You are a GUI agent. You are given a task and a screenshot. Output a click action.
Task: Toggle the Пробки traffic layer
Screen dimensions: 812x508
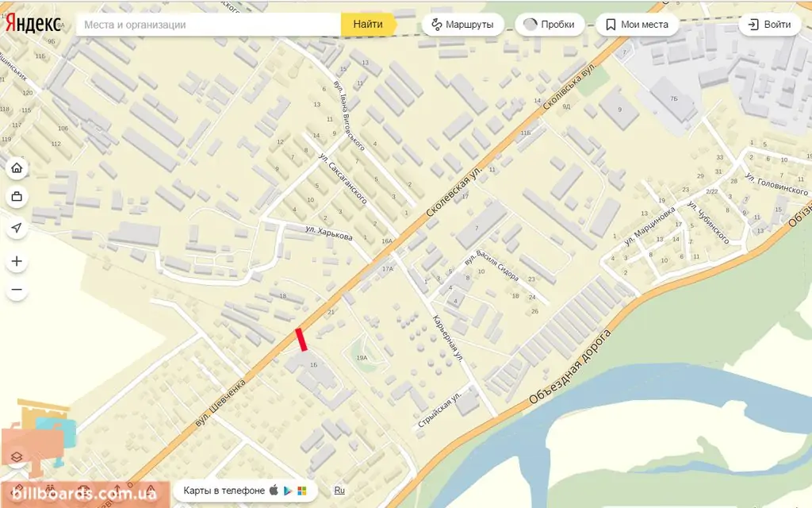click(x=550, y=25)
